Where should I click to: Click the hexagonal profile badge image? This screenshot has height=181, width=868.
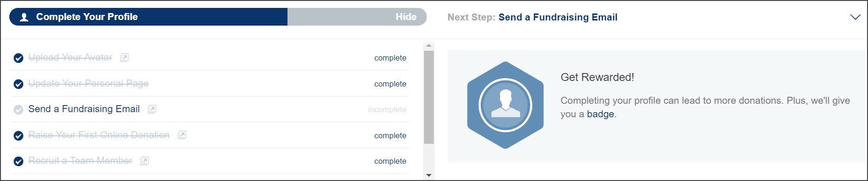[x=505, y=105]
